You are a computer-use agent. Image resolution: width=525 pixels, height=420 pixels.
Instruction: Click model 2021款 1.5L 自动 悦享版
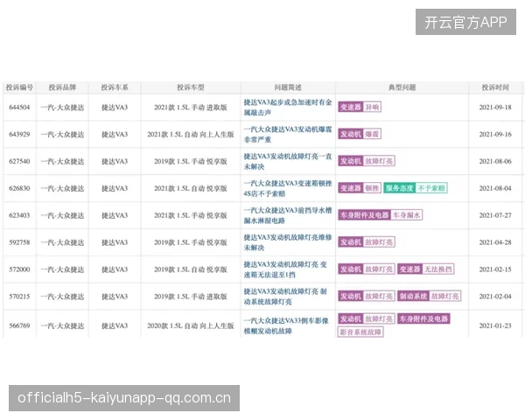pos(191,189)
